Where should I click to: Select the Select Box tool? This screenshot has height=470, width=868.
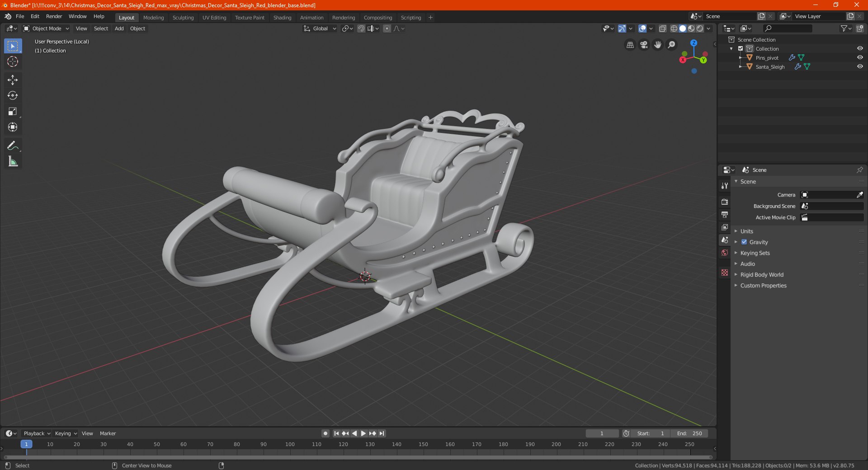[x=13, y=46]
